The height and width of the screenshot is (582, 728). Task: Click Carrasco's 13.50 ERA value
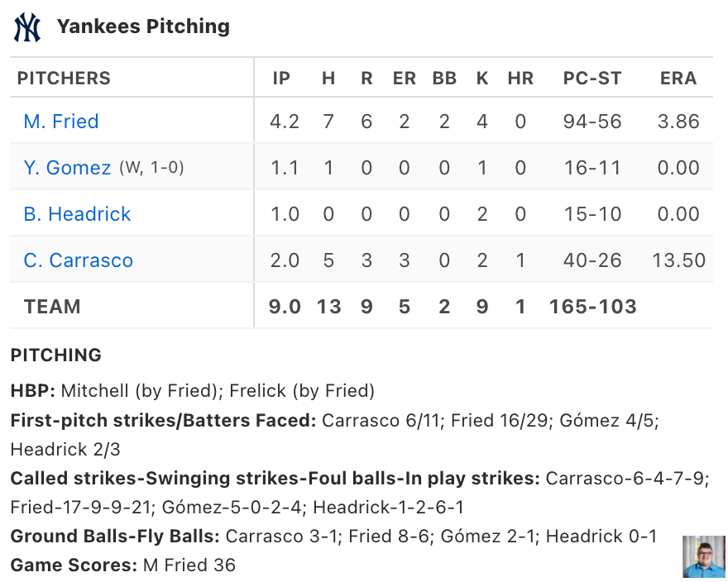tap(679, 260)
